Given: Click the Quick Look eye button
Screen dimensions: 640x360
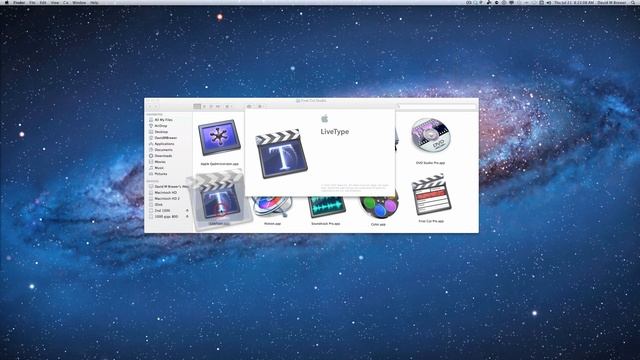Looking at the screenshot, I should [249, 107].
